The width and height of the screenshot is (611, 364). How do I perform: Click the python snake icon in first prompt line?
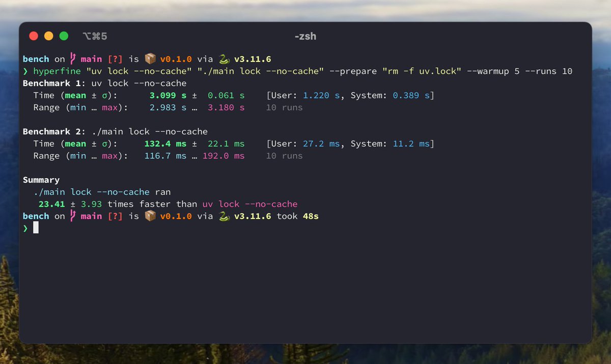tap(224, 59)
